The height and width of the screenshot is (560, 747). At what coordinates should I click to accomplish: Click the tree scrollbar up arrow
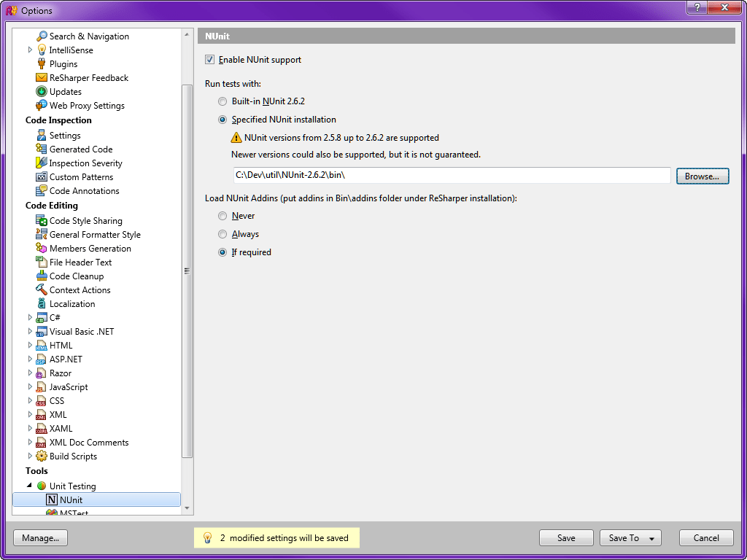[x=187, y=35]
